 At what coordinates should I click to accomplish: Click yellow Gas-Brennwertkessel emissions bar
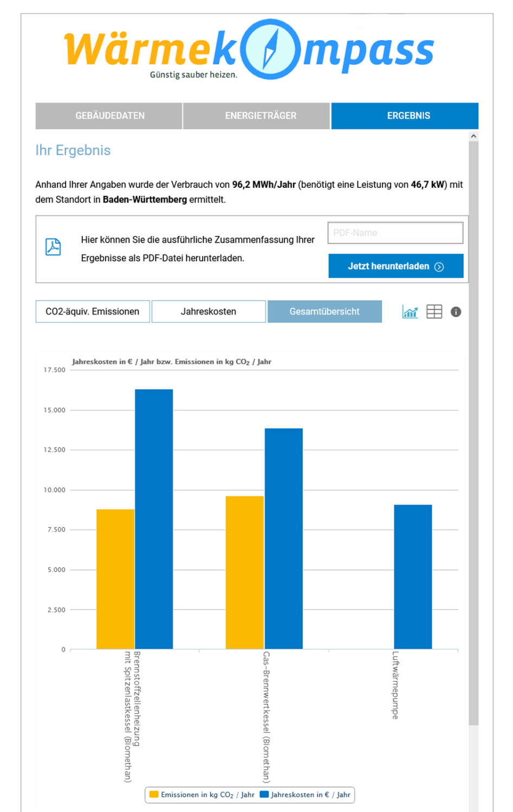coord(245,573)
